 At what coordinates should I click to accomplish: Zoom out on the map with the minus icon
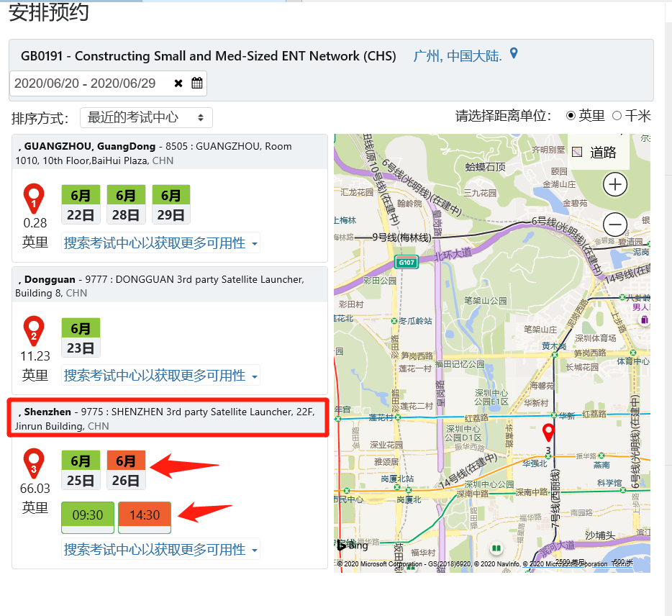click(614, 224)
